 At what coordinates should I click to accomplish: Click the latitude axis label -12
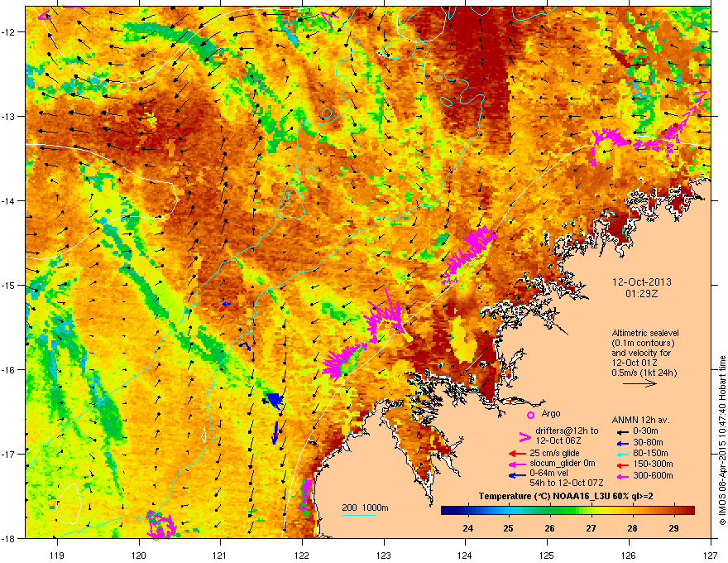(9, 32)
